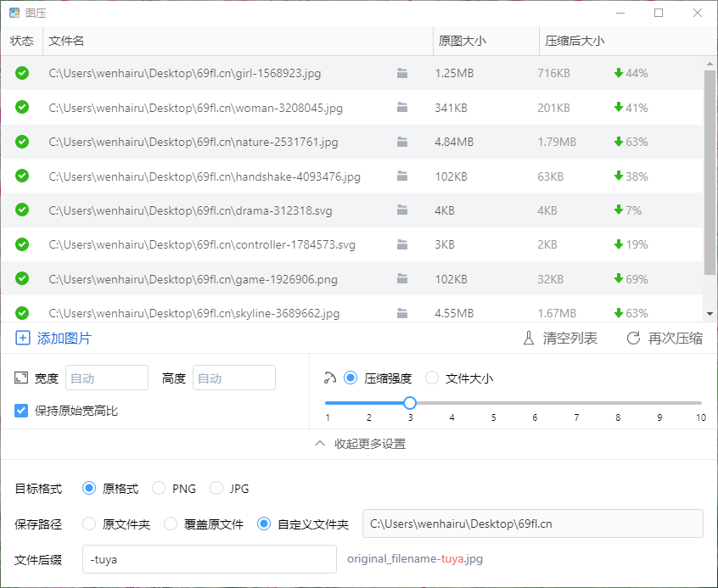
Task: Sort by 文件名 column header
Action: pyautogui.click(x=66, y=41)
